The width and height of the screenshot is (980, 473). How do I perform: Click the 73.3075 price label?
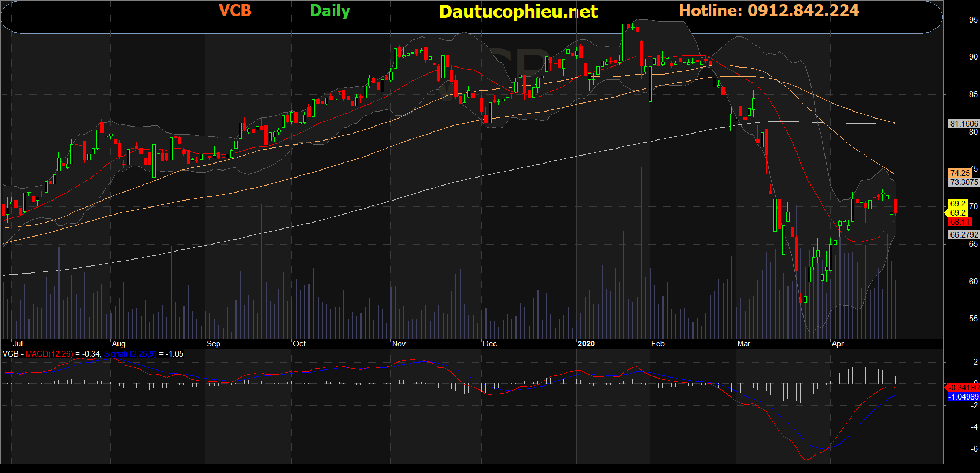tap(964, 182)
